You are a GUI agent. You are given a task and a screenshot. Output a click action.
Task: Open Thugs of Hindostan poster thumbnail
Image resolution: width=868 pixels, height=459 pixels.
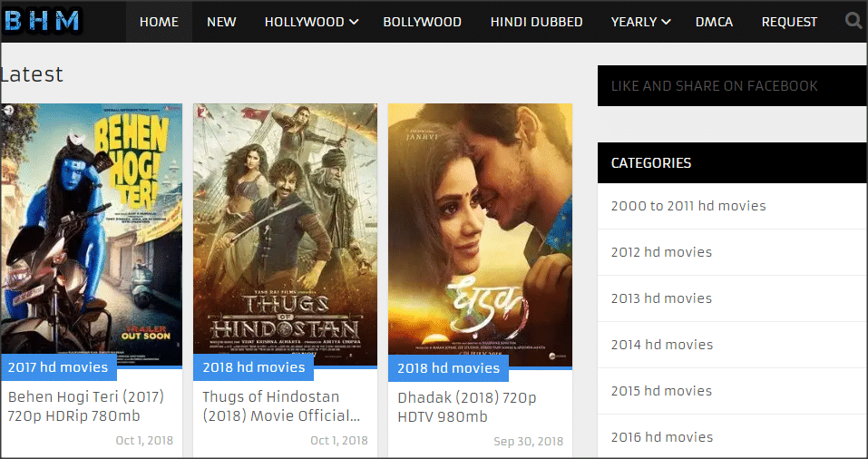click(x=285, y=227)
